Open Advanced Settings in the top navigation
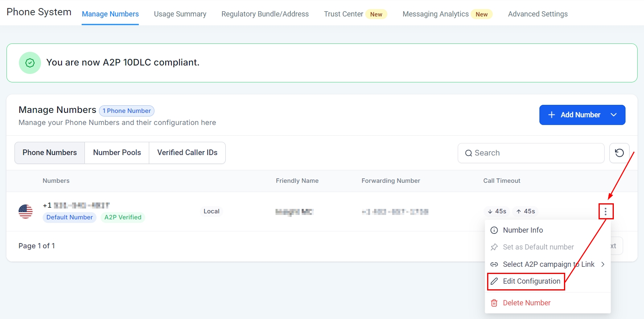 (538, 14)
